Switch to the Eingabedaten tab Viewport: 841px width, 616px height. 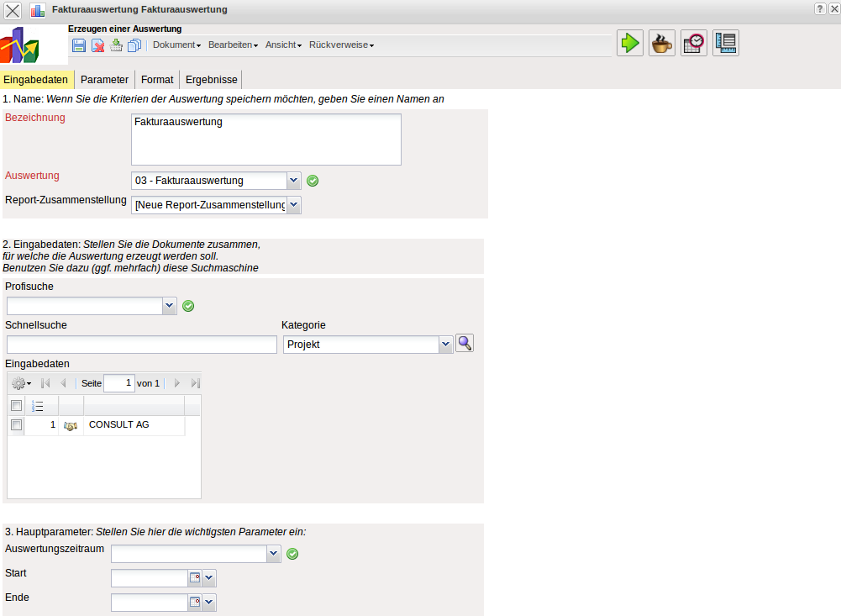click(36, 79)
